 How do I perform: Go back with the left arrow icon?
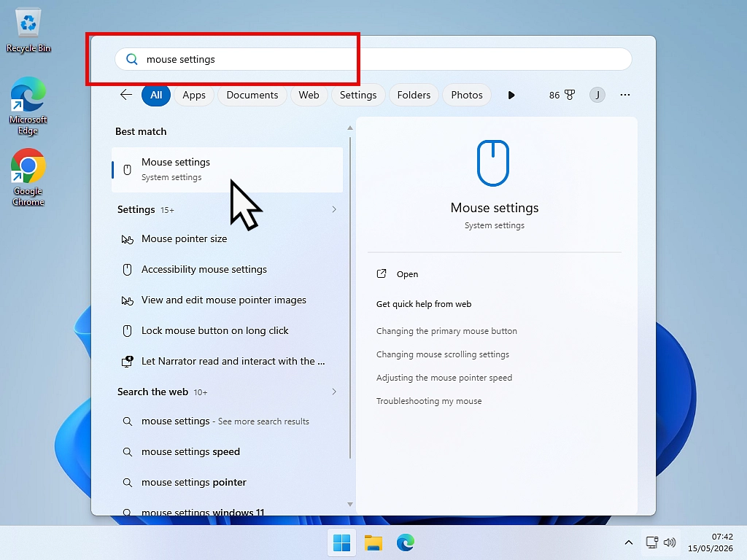(x=126, y=95)
